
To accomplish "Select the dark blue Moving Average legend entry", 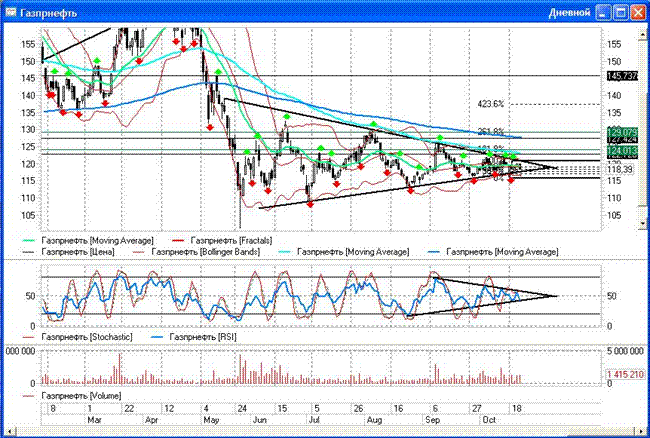I will click(x=492, y=252).
